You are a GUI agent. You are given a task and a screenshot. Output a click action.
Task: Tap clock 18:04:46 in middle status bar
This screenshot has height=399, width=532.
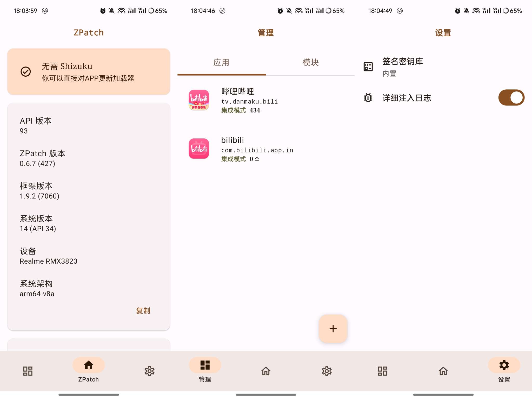click(203, 11)
